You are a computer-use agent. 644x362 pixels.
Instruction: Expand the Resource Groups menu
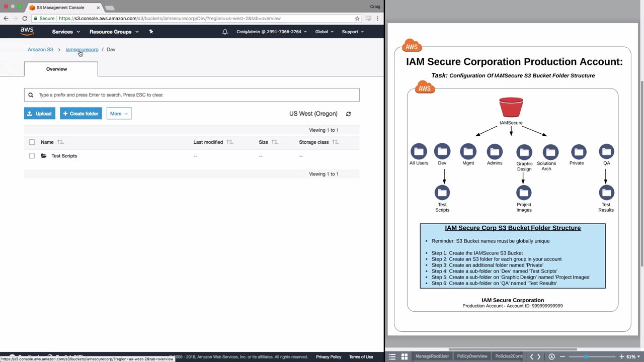114,32
